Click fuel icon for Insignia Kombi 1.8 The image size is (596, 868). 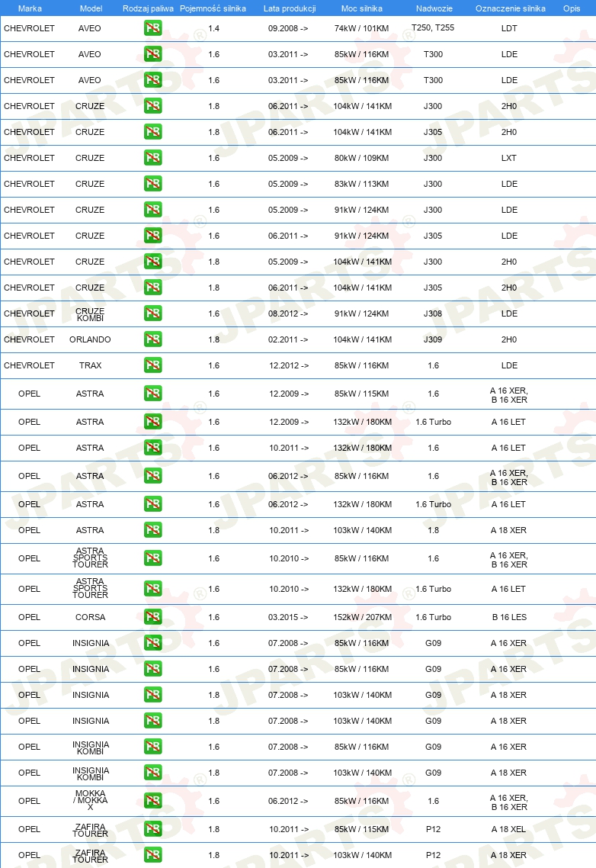click(x=152, y=773)
